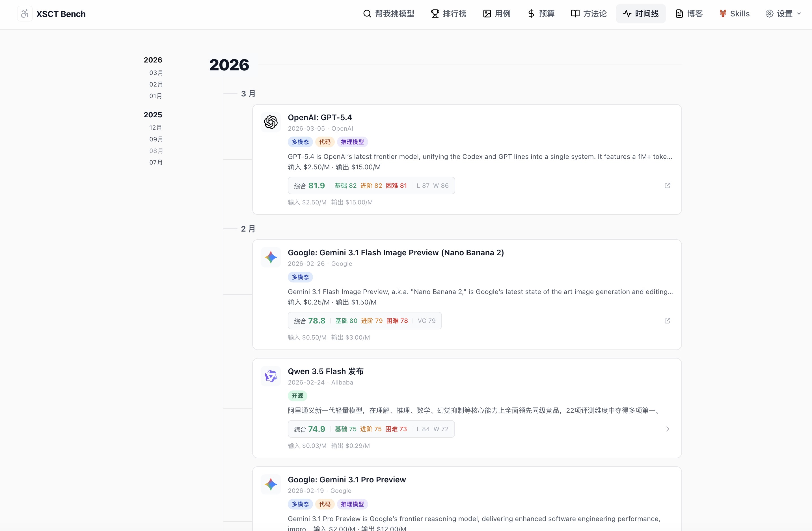
Task: Click the XSCT Bench logo icon
Action: [x=25, y=14]
